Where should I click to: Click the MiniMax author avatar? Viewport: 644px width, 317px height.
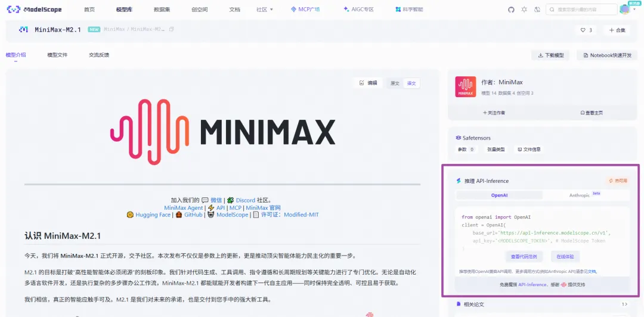pos(465,86)
